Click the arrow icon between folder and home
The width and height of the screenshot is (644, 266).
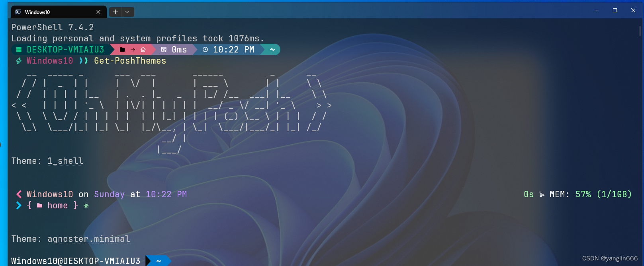[x=133, y=50]
